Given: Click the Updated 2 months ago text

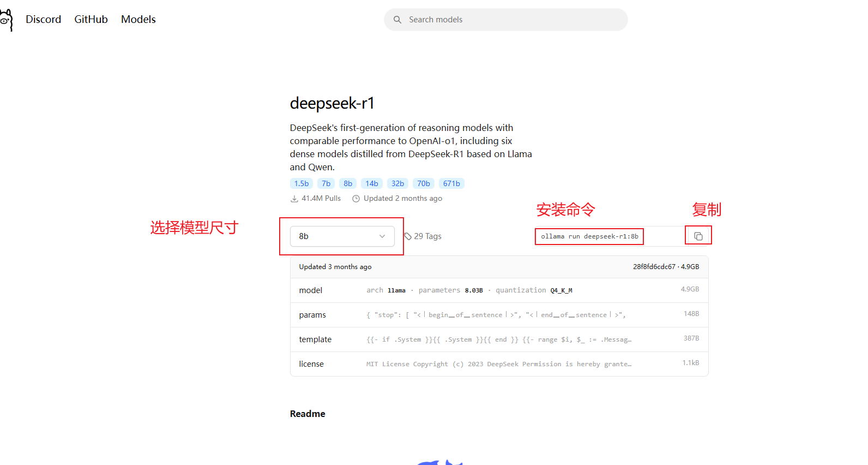Looking at the screenshot, I should pos(403,199).
